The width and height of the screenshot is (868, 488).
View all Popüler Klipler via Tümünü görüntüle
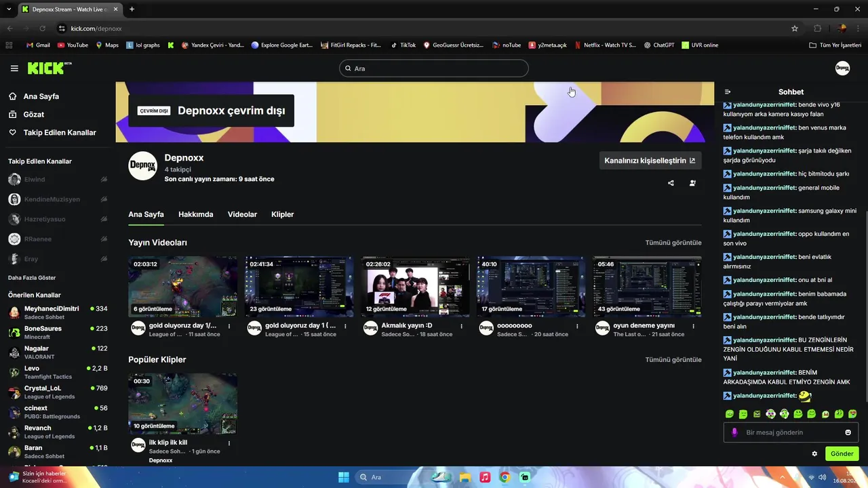673,360
